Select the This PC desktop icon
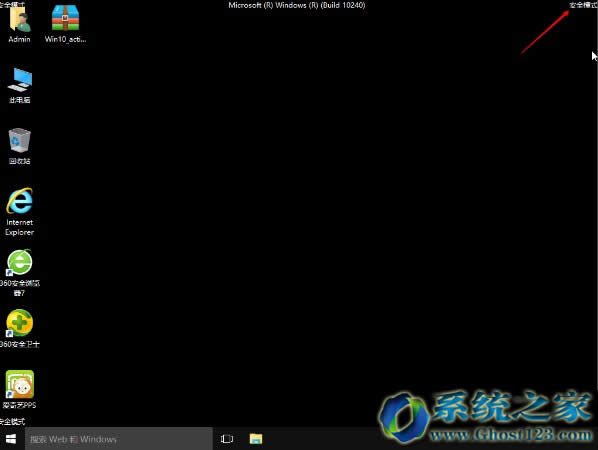The height and width of the screenshot is (450, 598). 20,79
